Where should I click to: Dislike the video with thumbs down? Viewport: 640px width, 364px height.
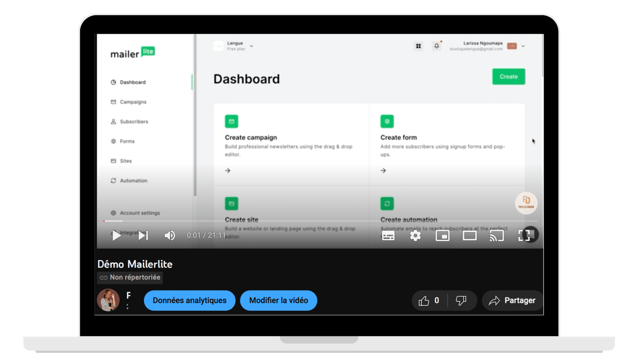coord(461,301)
